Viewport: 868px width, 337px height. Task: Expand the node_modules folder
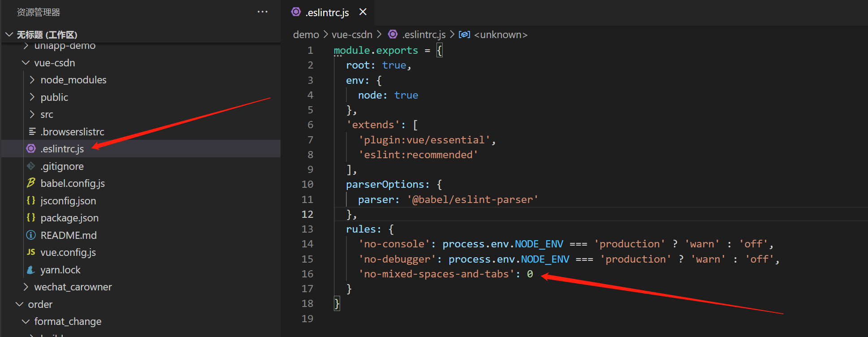[x=32, y=80]
